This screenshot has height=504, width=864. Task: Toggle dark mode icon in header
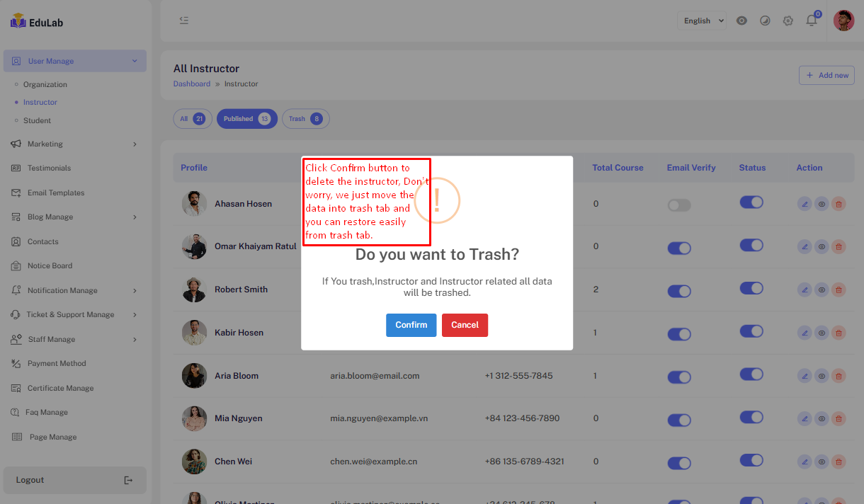(x=765, y=21)
